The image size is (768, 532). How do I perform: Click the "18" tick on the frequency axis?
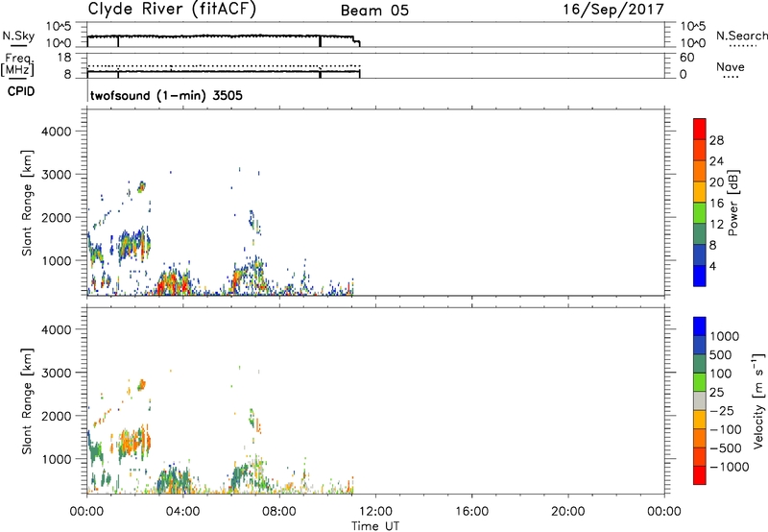point(64,58)
